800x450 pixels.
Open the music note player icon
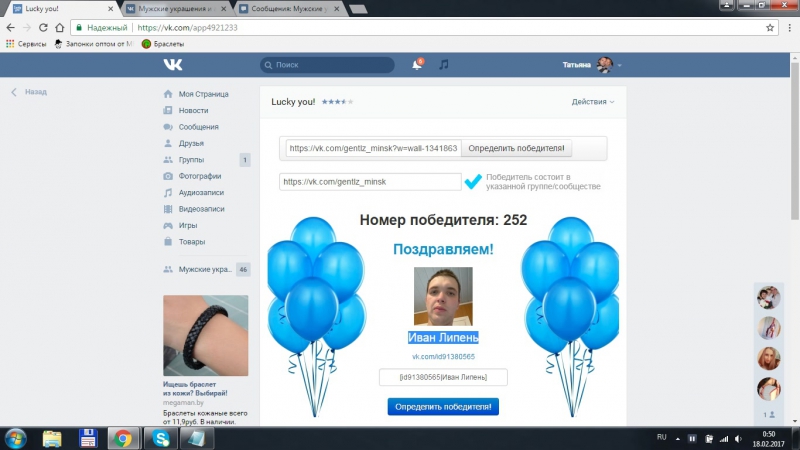pyautogui.click(x=444, y=65)
